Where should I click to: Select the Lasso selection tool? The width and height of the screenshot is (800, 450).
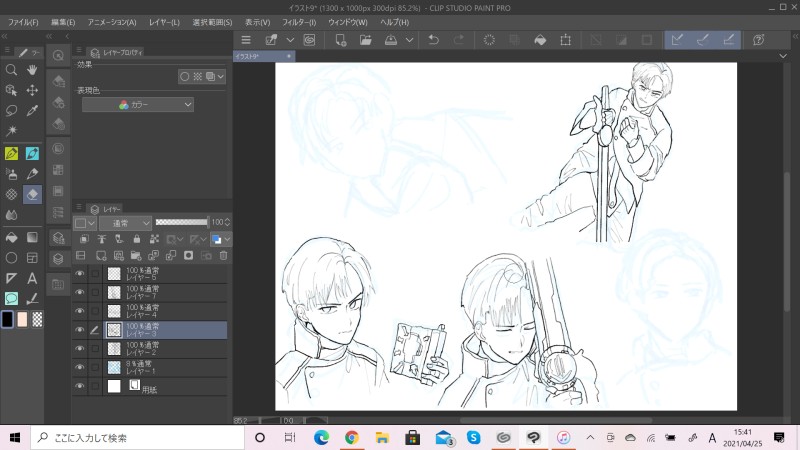11,110
